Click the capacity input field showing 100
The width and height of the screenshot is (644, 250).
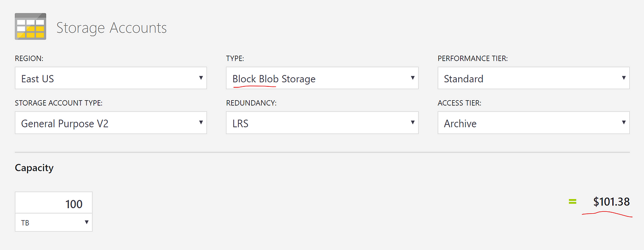(x=54, y=203)
